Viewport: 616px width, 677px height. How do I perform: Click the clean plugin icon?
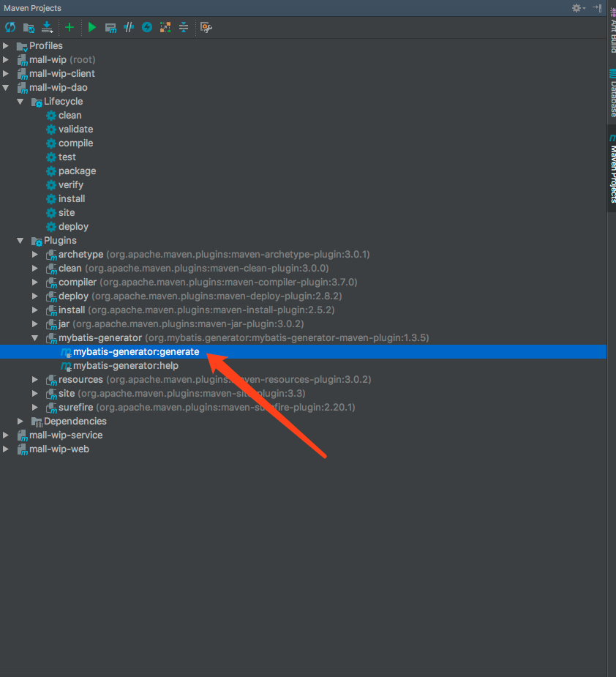[x=51, y=269]
